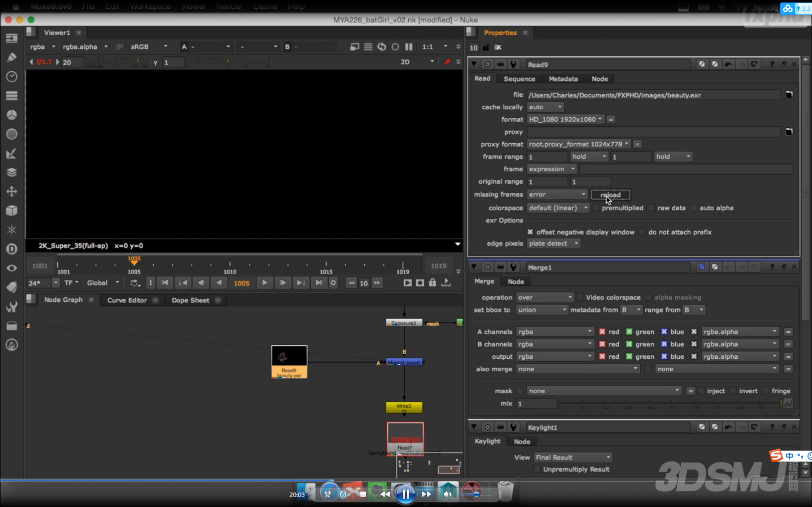812x507 pixels.
Task: Toggle the auto alpha checkbox
Action: pyautogui.click(x=694, y=208)
